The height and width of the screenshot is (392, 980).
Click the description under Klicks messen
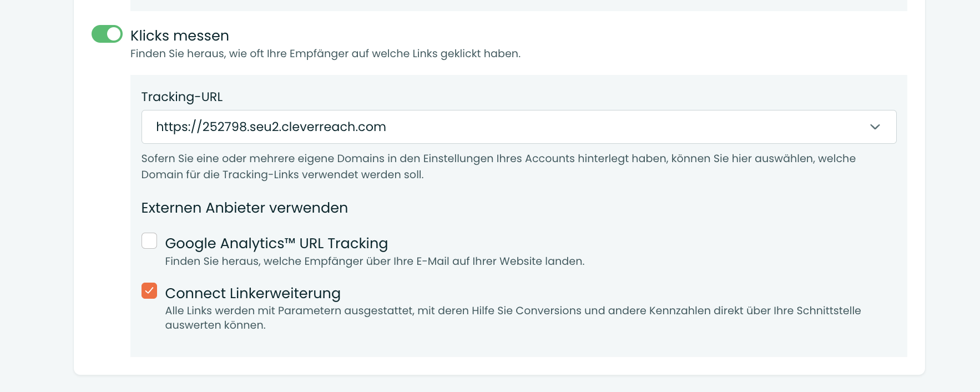325,54
